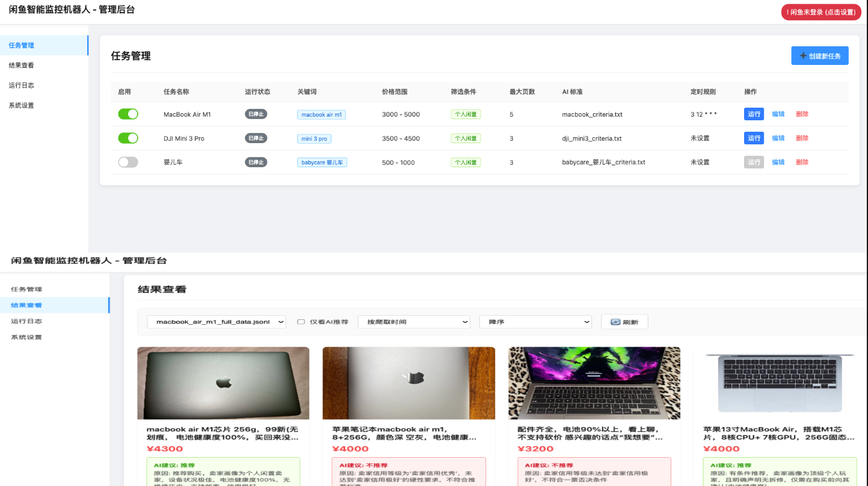Go to 任务管理 from the results page sidebar
The image size is (868, 486).
55,289
